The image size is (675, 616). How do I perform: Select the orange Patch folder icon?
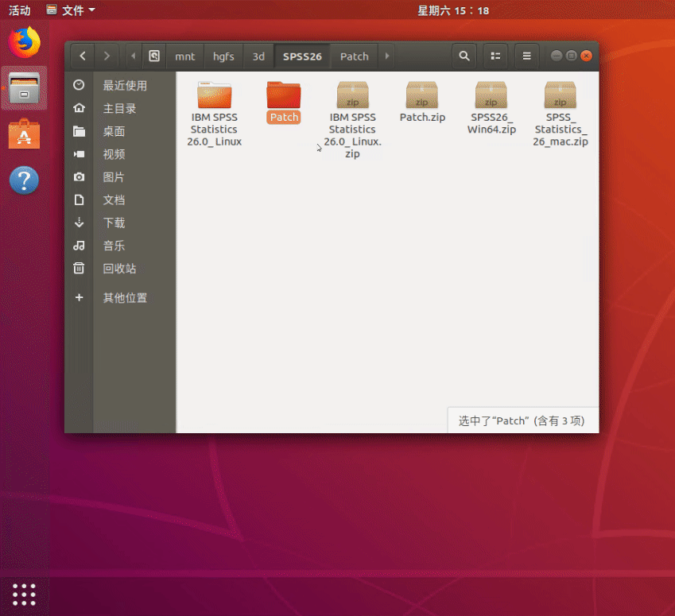pos(284,95)
